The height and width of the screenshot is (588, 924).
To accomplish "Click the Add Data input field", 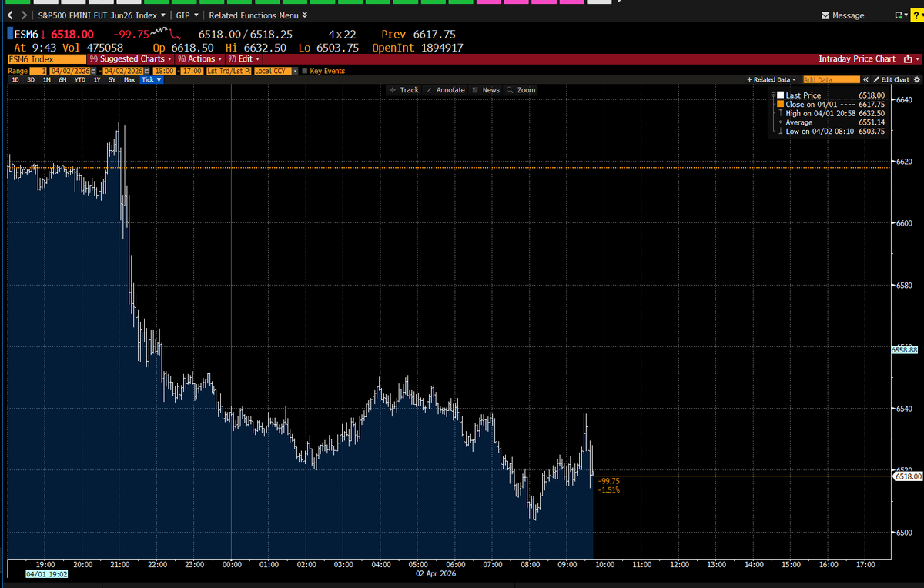I will pyautogui.click(x=831, y=79).
